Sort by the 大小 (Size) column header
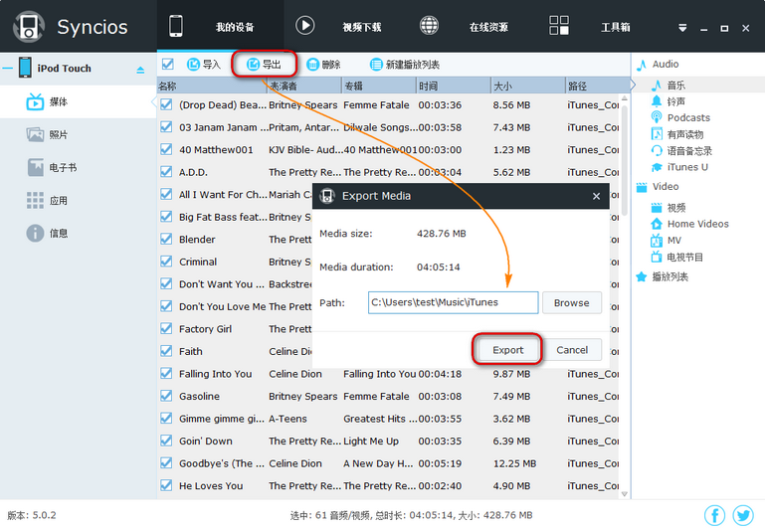The width and height of the screenshot is (765, 532). [x=528, y=86]
